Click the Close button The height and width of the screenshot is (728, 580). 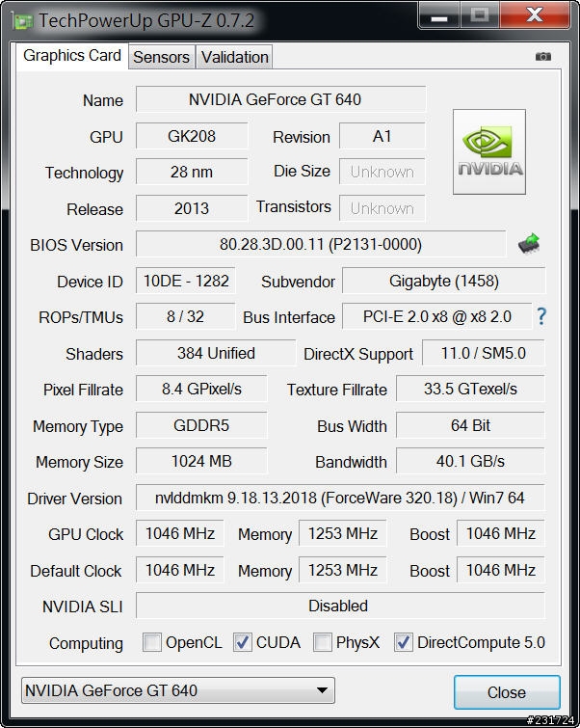(x=507, y=692)
